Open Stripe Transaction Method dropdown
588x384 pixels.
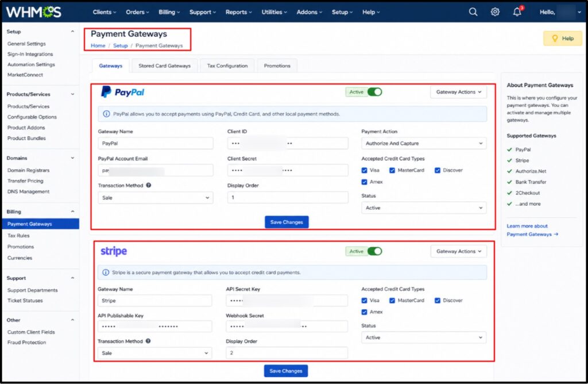[x=154, y=353]
